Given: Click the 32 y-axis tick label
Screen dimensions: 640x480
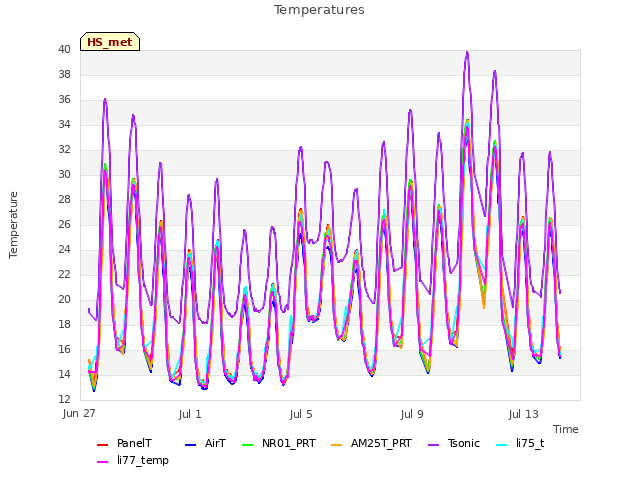Looking at the screenshot, I should (x=64, y=149).
